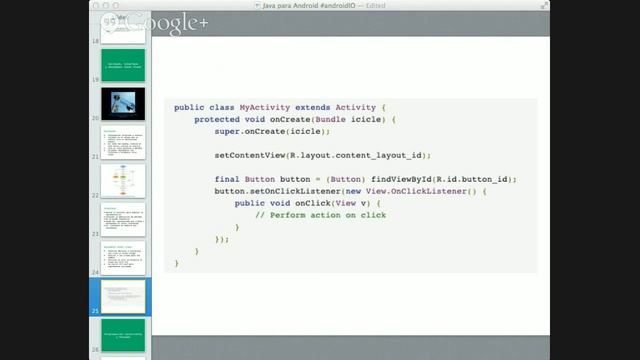This screenshot has width=640, height=360.
Task: Click document icon beside window title
Action: [257, 5]
